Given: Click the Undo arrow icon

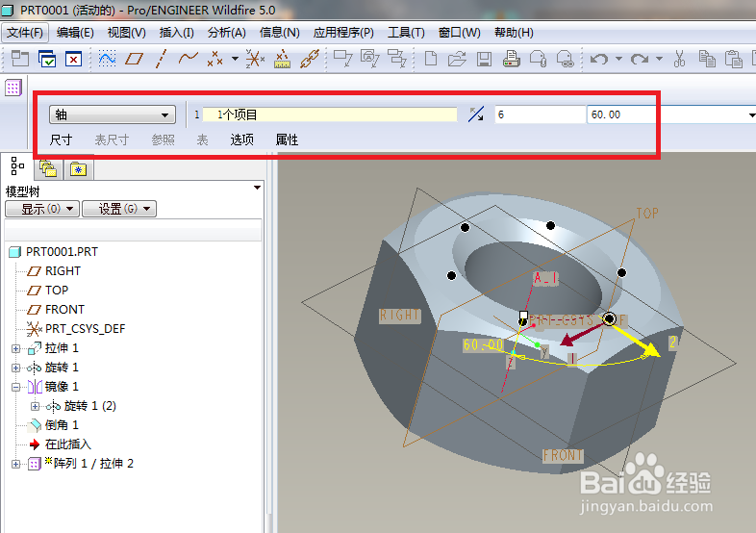Looking at the screenshot, I should 599,59.
